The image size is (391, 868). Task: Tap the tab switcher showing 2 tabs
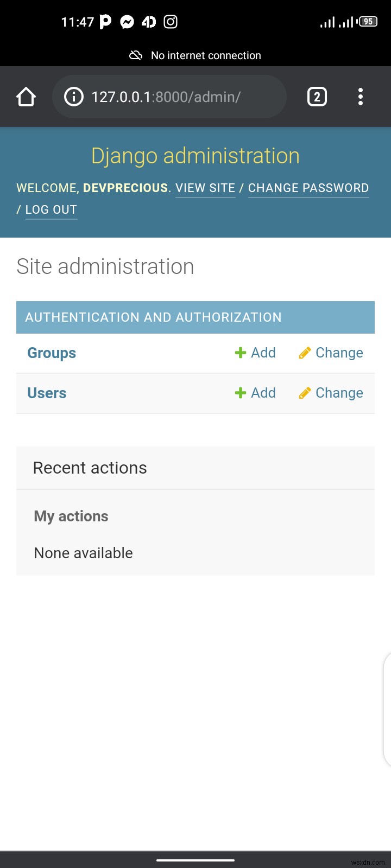317,96
